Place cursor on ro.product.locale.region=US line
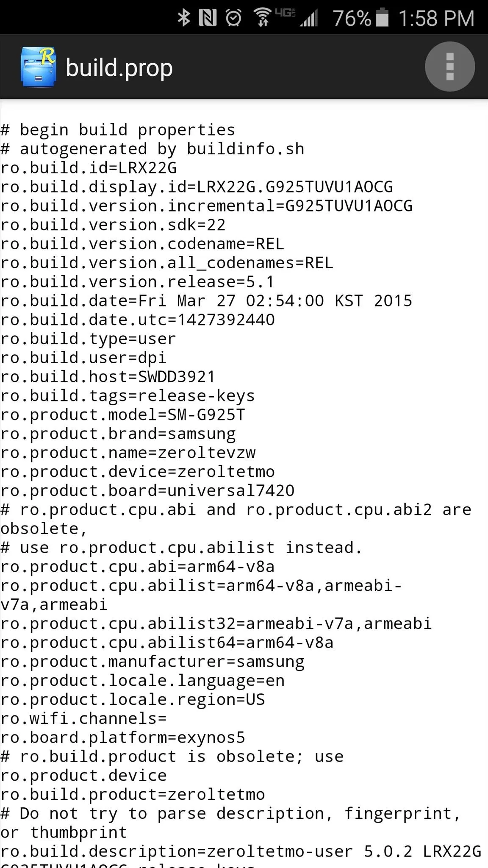 133,699
